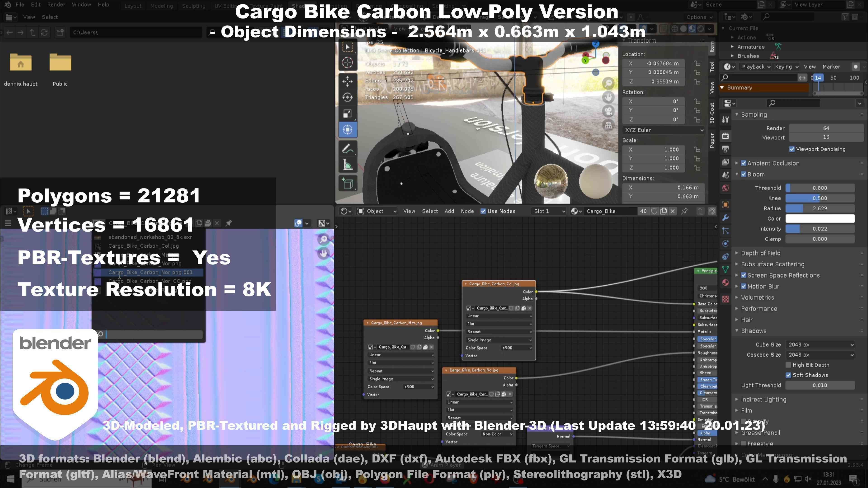868x488 pixels.
Task: Open the Window menu
Action: [82, 5]
